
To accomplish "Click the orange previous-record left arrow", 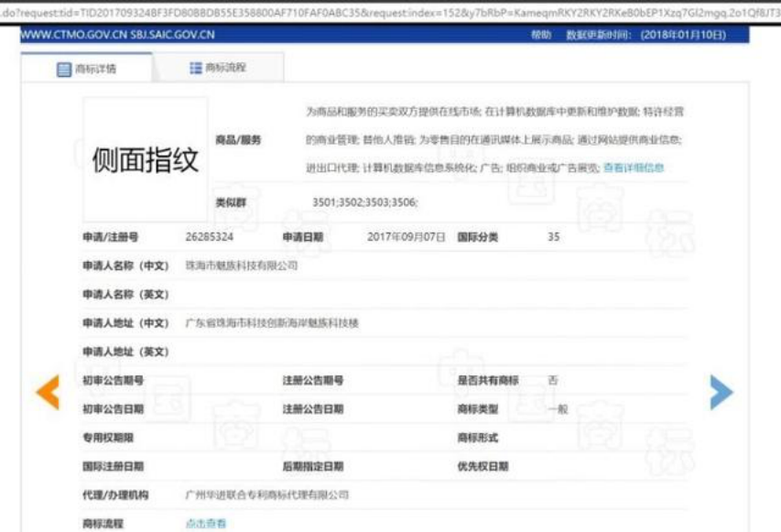I will [48, 392].
